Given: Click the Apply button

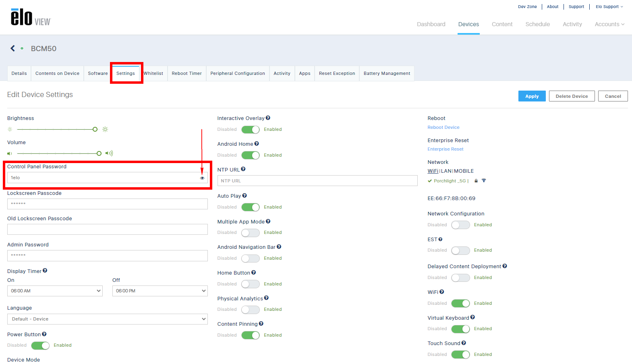Looking at the screenshot, I should coord(532,96).
